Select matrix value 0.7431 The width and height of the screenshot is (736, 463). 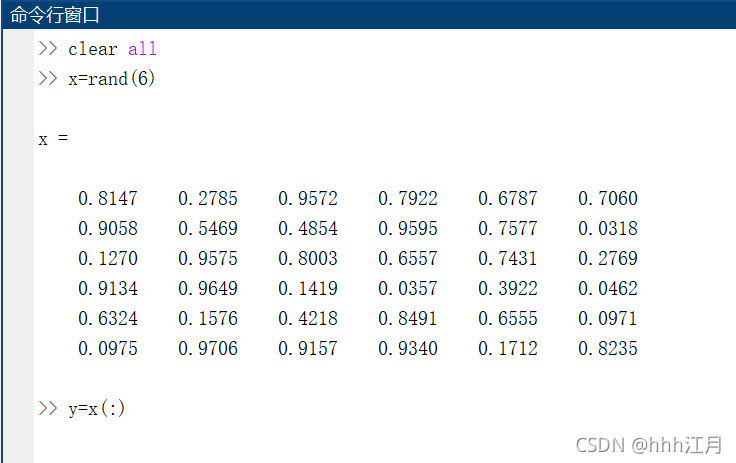tap(508, 258)
